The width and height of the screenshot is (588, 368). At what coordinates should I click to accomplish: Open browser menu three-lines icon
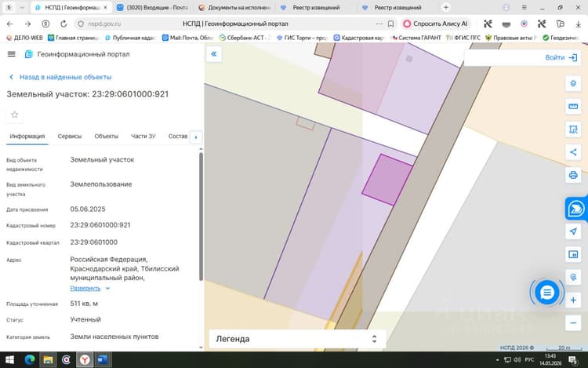pyautogui.click(x=524, y=7)
